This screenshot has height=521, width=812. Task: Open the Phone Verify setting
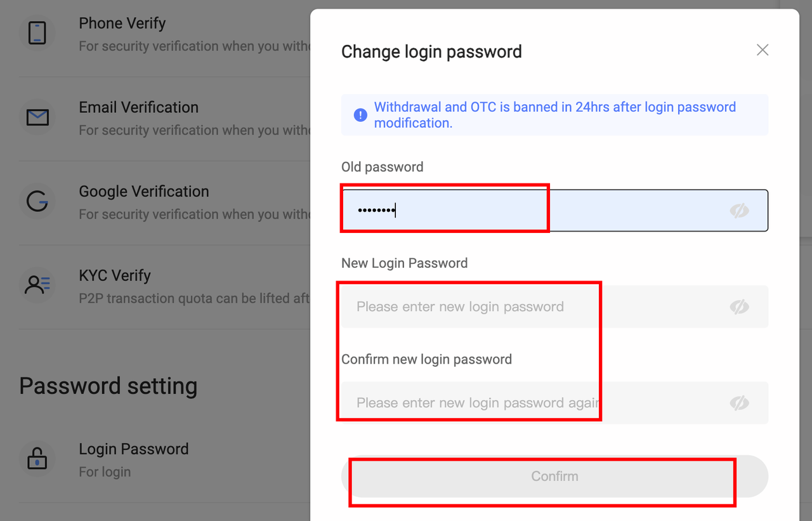[x=122, y=23]
